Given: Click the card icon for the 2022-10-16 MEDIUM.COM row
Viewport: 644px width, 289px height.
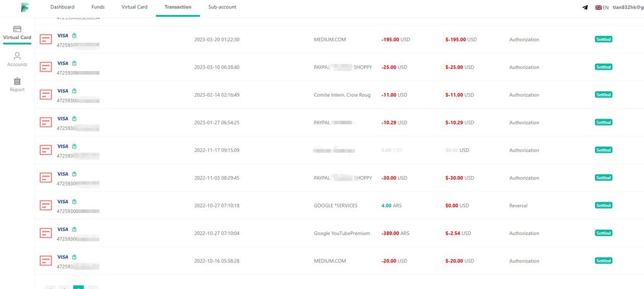Looking at the screenshot, I should click(46, 261).
